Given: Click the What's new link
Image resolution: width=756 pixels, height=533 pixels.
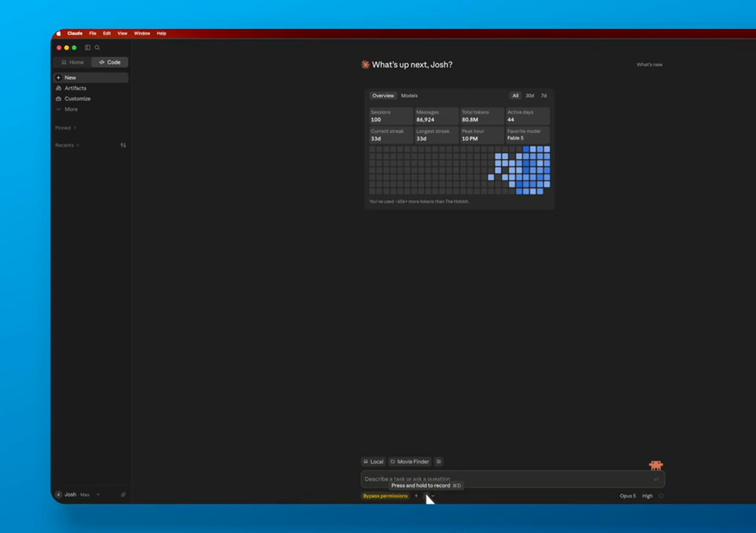Looking at the screenshot, I should coord(650,64).
